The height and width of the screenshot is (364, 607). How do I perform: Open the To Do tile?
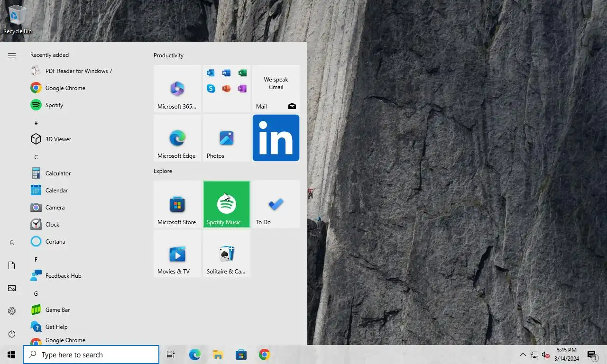pos(276,204)
